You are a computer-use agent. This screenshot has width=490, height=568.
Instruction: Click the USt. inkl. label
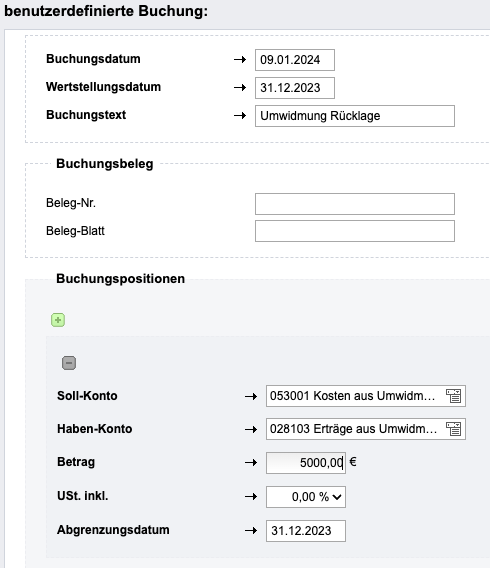pyautogui.click(x=83, y=496)
